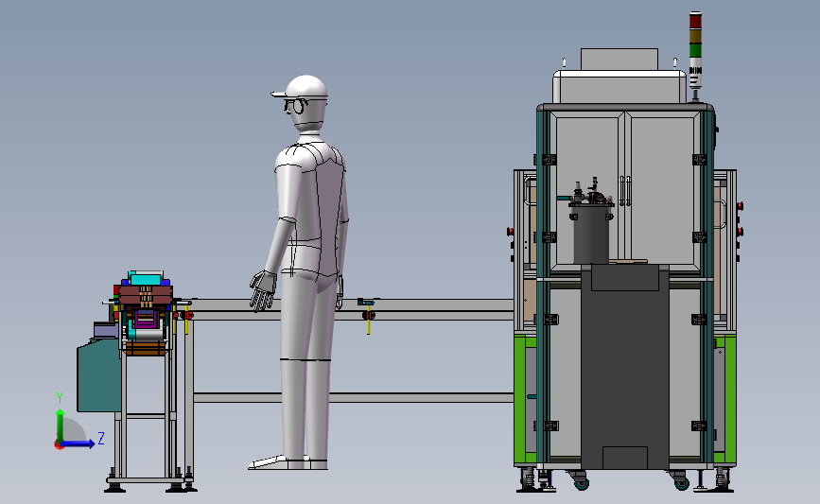Select the dark pressure tank in the cabinet
The image size is (820, 504).
(591, 234)
